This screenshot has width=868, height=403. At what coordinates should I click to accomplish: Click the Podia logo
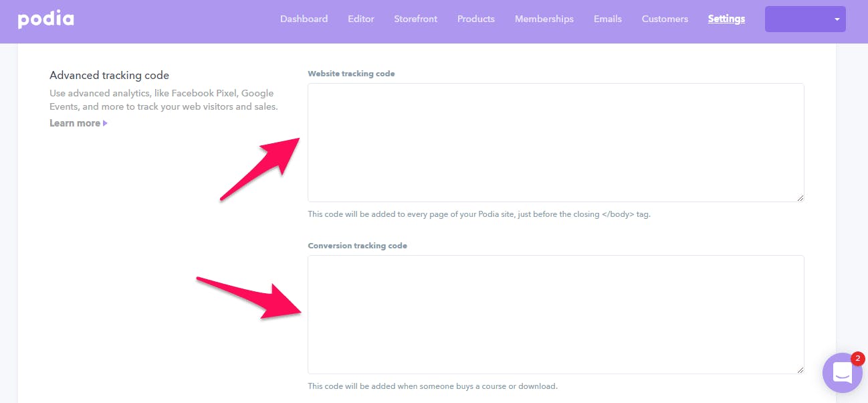(x=46, y=19)
